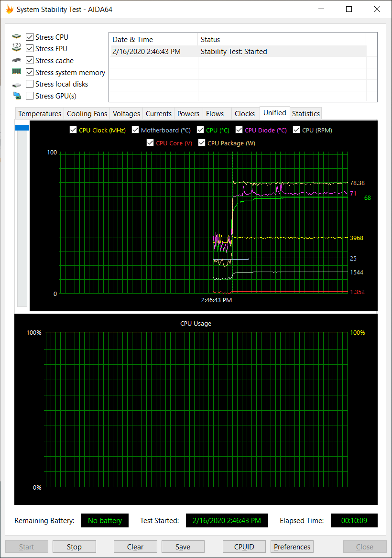Viewport: 392px width, 558px height.
Task: Enable Stress local disks checkbox
Action: tap(30, 84)
